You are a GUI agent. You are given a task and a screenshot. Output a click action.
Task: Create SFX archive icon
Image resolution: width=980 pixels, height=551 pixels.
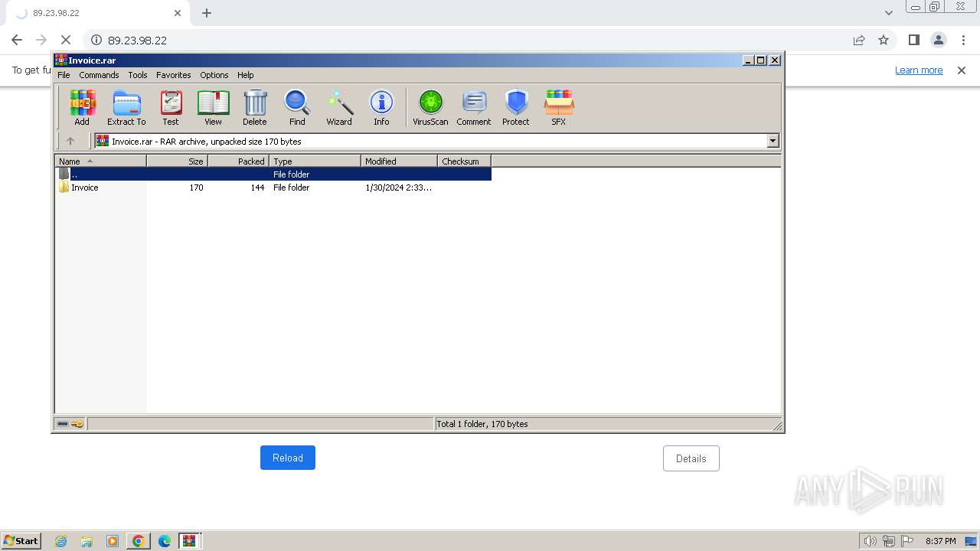point(559,108)
